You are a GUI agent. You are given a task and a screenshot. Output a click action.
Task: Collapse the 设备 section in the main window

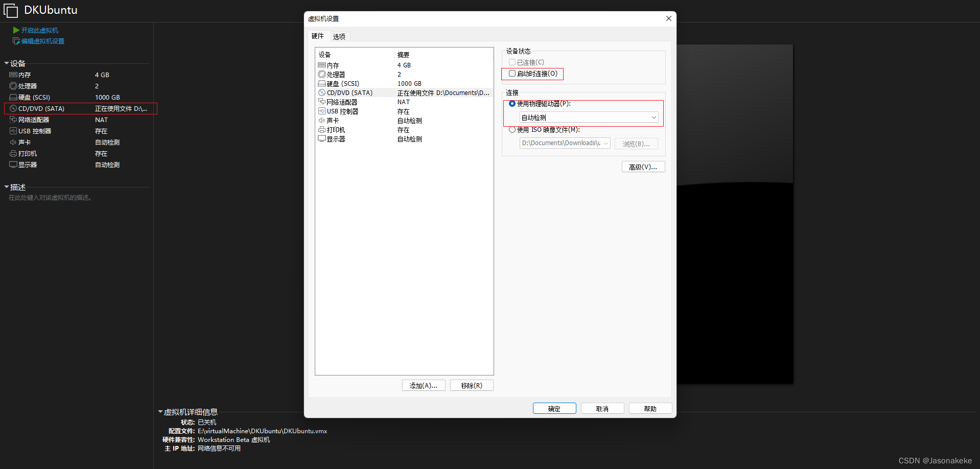point(7,63)
